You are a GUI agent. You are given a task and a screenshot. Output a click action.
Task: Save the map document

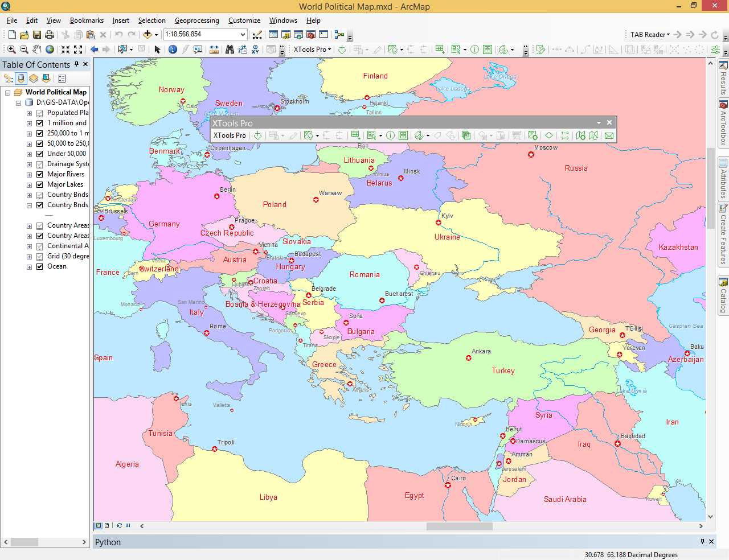[37, 35]
